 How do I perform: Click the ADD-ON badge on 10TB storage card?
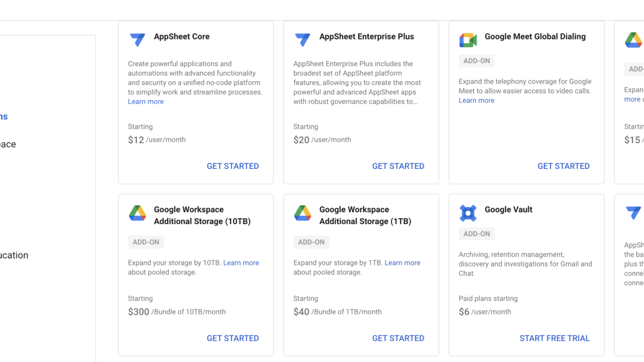[146, 242]
